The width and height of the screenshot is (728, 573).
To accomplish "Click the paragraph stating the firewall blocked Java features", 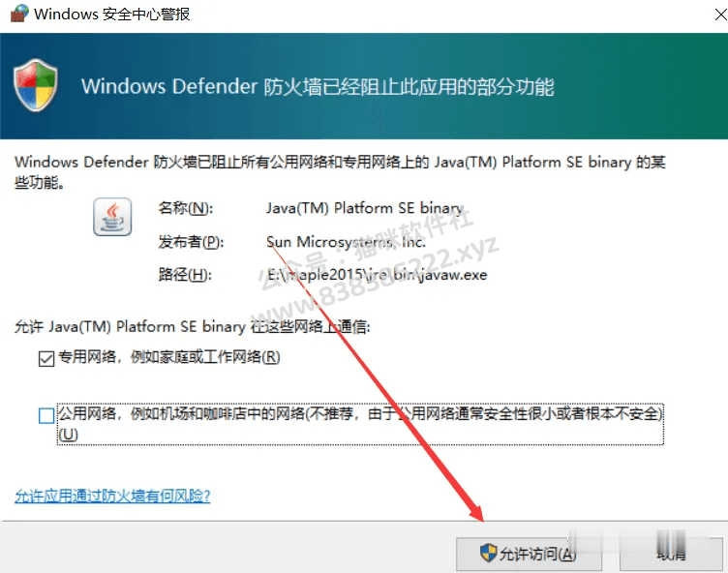I will 340,172.
